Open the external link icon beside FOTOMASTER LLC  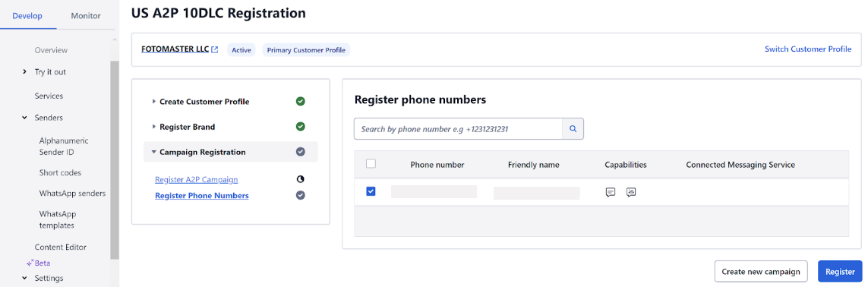tap(215, 50)
